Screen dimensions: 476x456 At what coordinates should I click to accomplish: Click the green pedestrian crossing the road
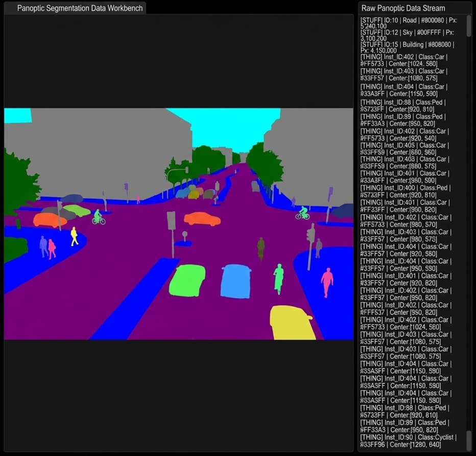click(278, 278)
